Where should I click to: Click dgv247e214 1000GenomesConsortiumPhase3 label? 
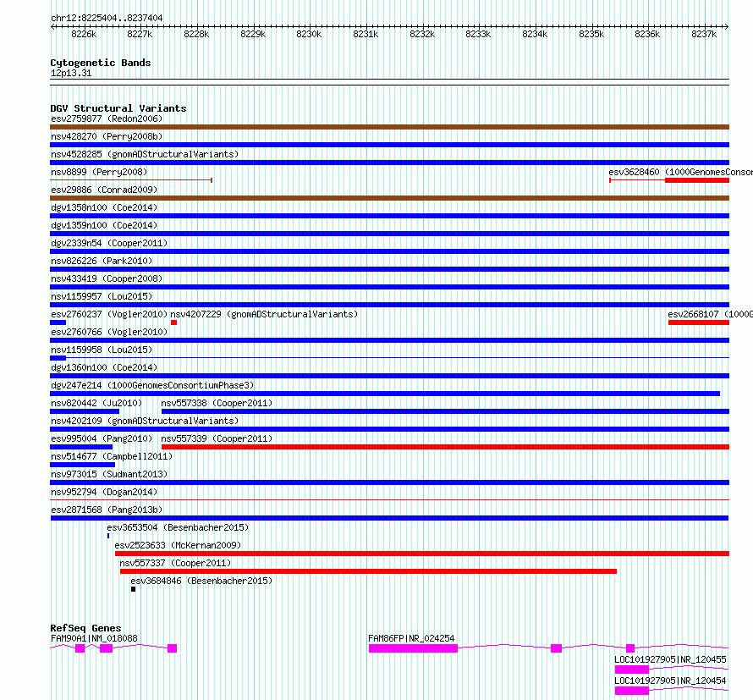[152, 385]
